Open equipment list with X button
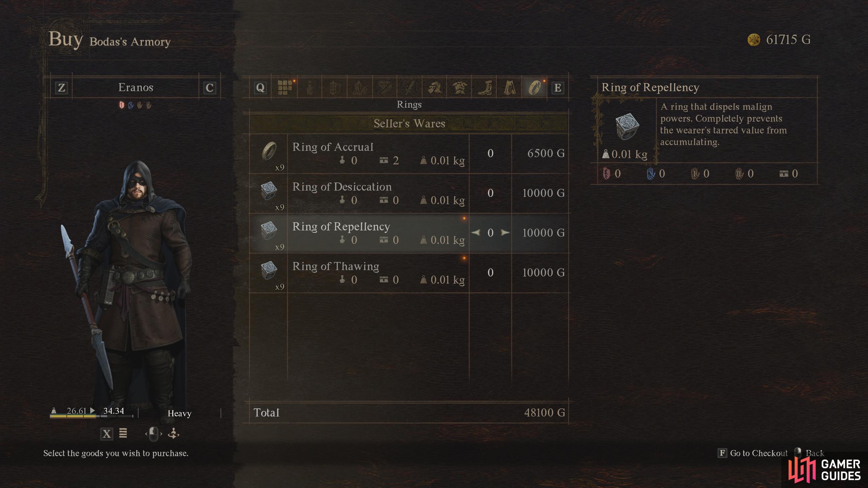 click(x=106, y=434)
